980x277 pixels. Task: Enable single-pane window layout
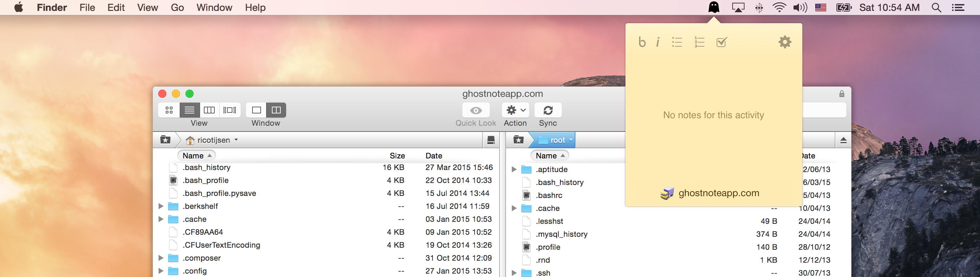tap(257, 110)
